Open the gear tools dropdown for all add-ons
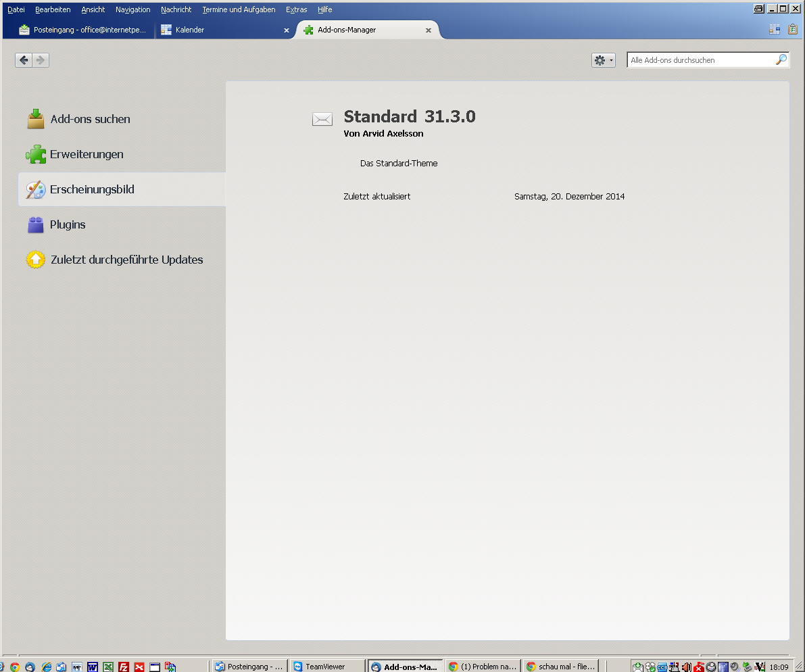 pos(603,60)
